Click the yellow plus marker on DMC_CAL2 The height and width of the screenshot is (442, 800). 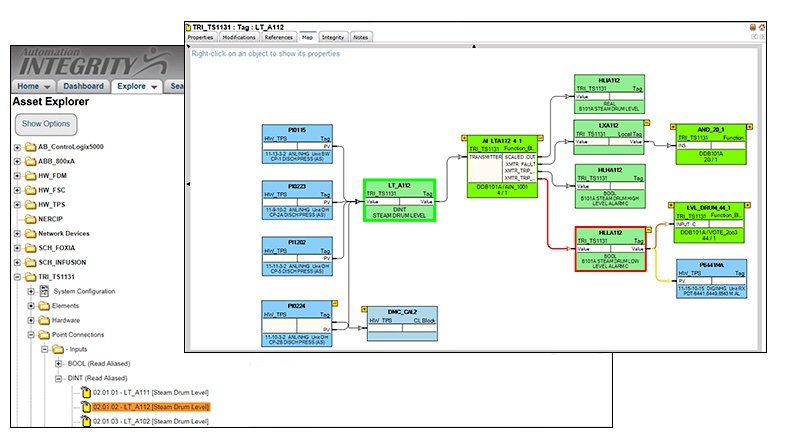point(364,309)
